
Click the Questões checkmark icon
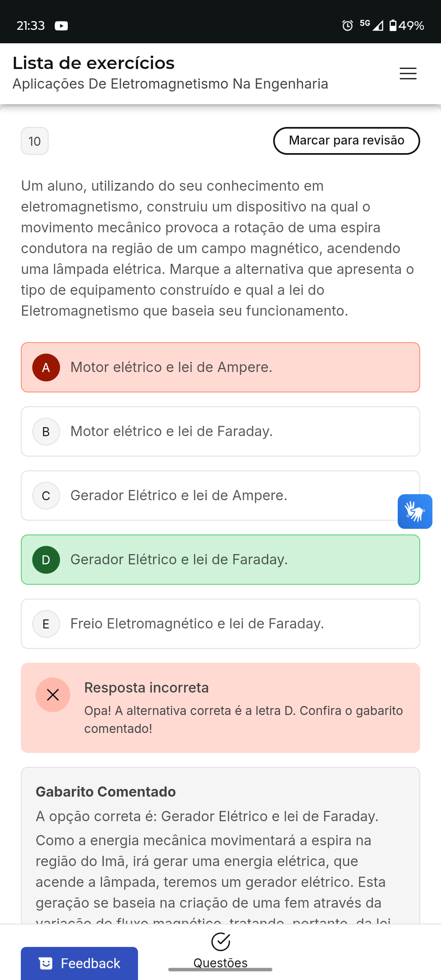220,942
